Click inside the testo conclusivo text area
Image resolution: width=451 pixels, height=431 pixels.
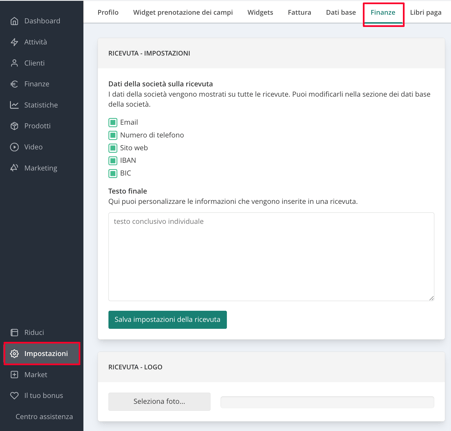click(271, 257)
